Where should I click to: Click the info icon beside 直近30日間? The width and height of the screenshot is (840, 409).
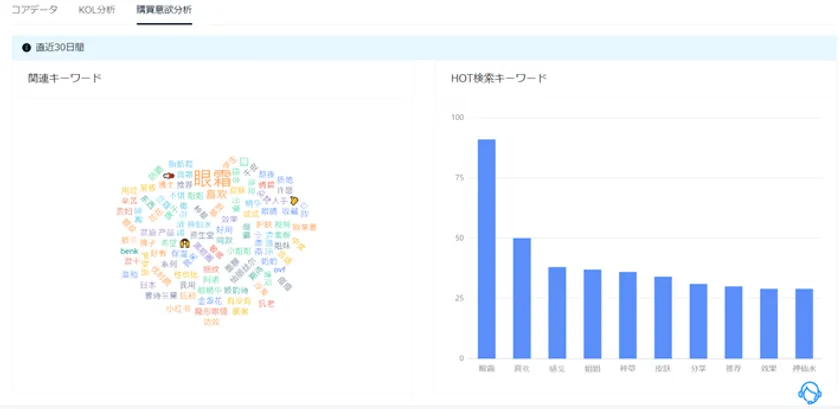click(26, 48)
